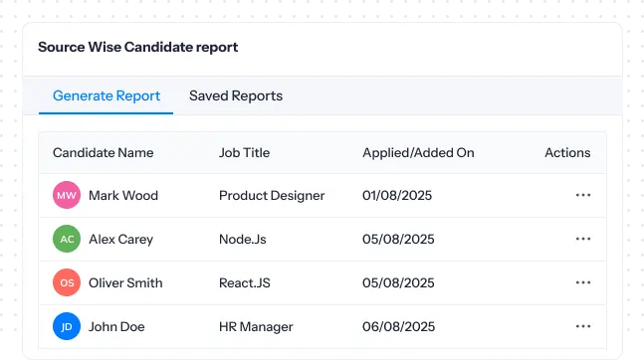Click the MW avatar for Mark Wood

pyautogui.click(x=67, y=195)
